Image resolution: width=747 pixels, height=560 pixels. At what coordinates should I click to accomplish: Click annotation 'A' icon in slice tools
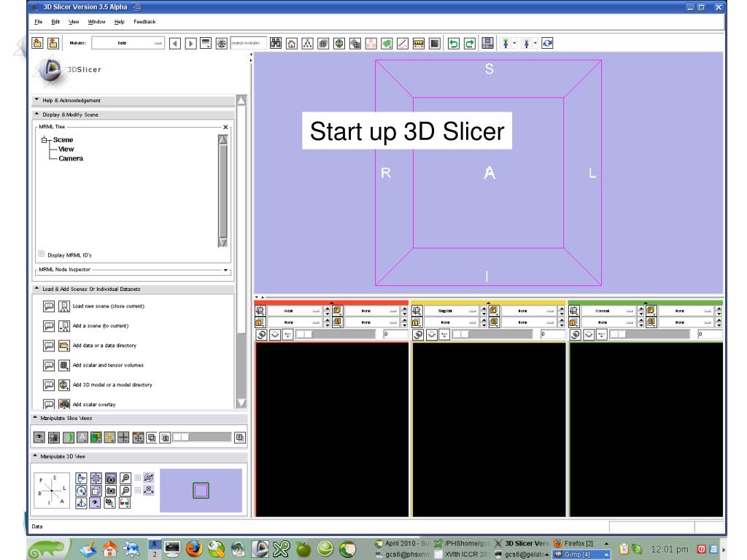click(x=82, y=437)
